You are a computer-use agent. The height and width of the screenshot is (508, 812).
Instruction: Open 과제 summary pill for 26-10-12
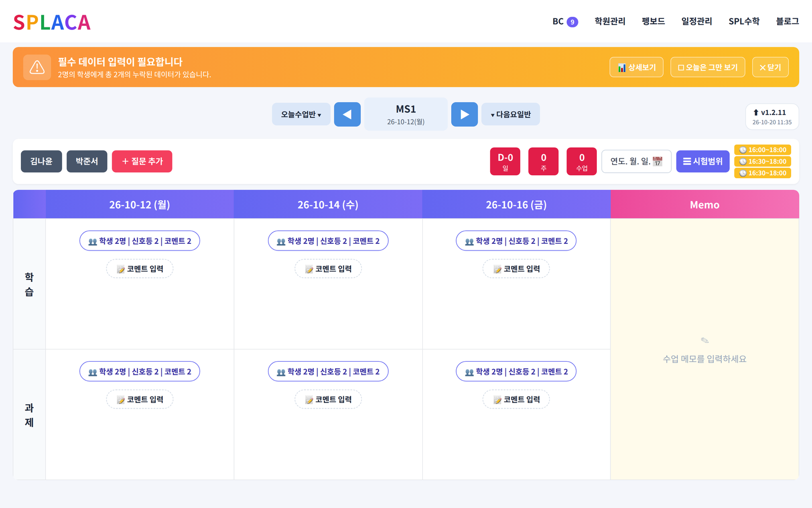pos(140,371)
